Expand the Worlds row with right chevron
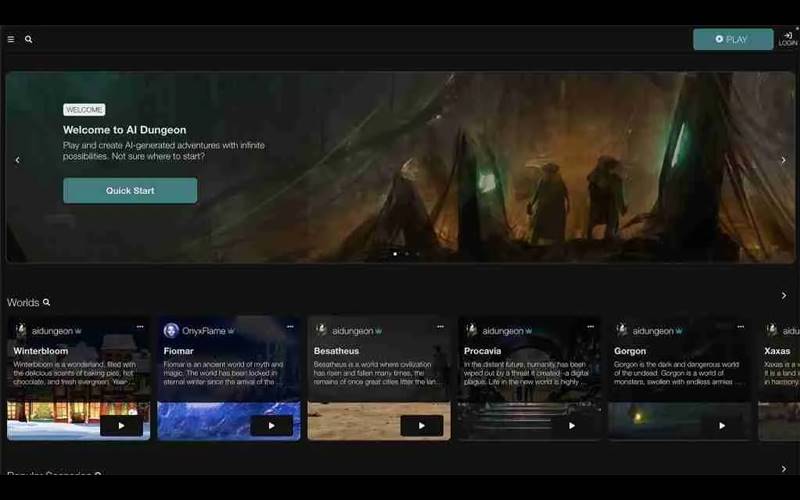This screenshot has width=800, height=500. (x=783, y=296)
